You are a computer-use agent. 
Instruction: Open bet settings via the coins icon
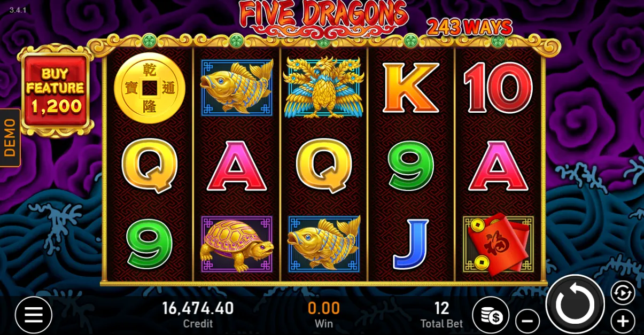pos(491,315)
